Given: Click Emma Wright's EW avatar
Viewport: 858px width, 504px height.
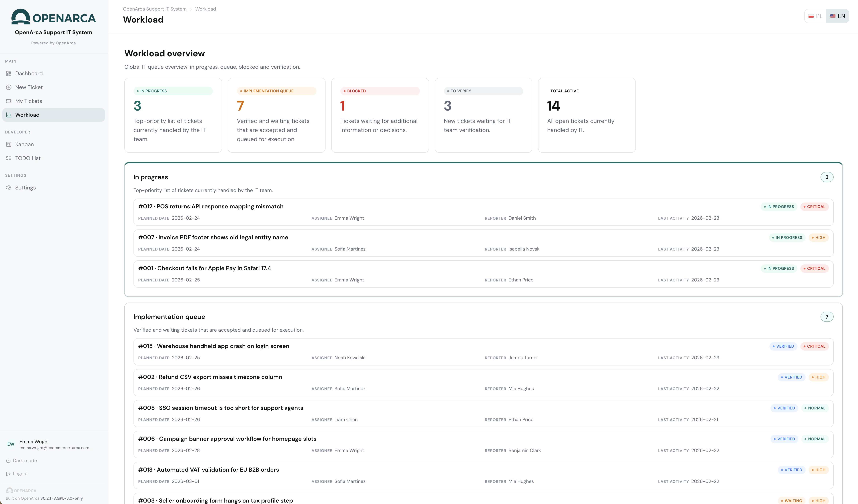Looking at the screenshot, I should (x=11, y=444).
